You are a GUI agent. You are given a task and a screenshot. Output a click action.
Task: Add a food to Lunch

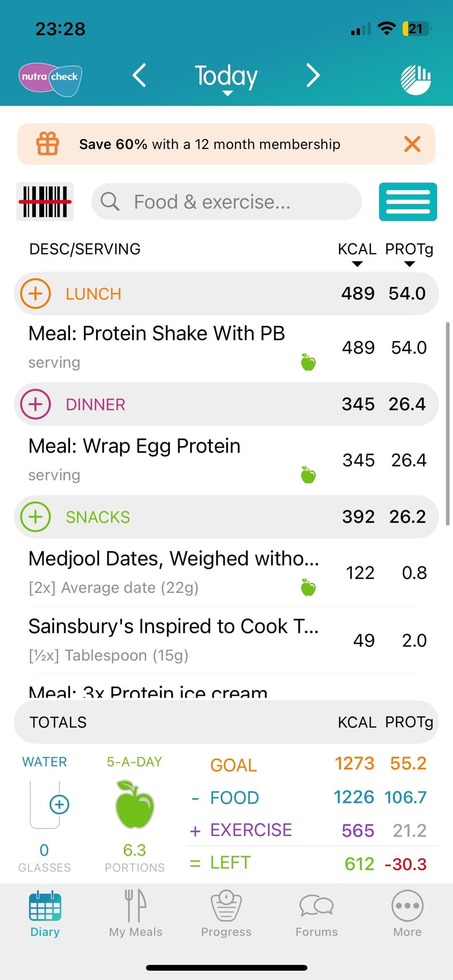coord(36,294)
